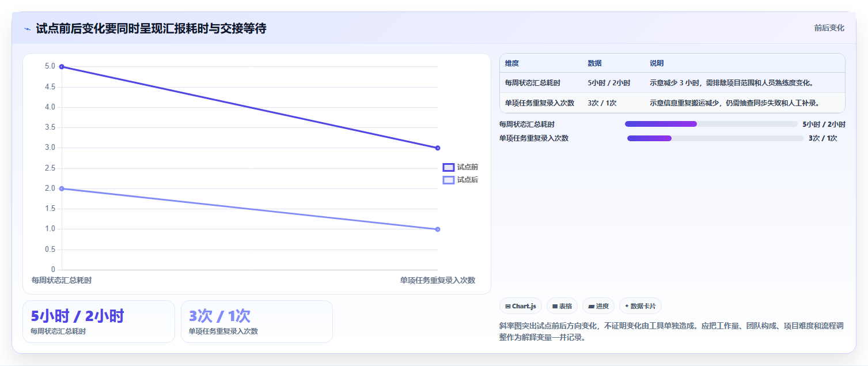The width and height of the screenshot is (868, 366).
Task: Click the 数据 column header
Action: [595, 63]
